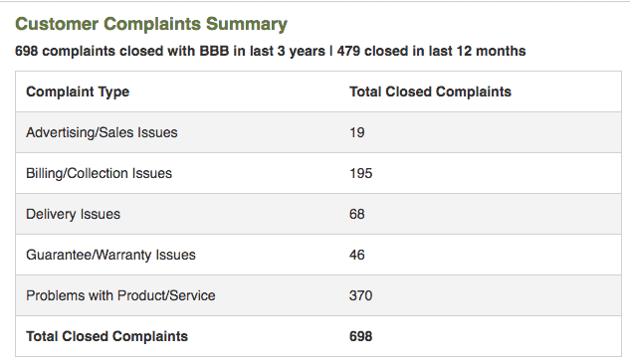
Task: Click the Problems with Product/Service row label
Action: (120, 295)
